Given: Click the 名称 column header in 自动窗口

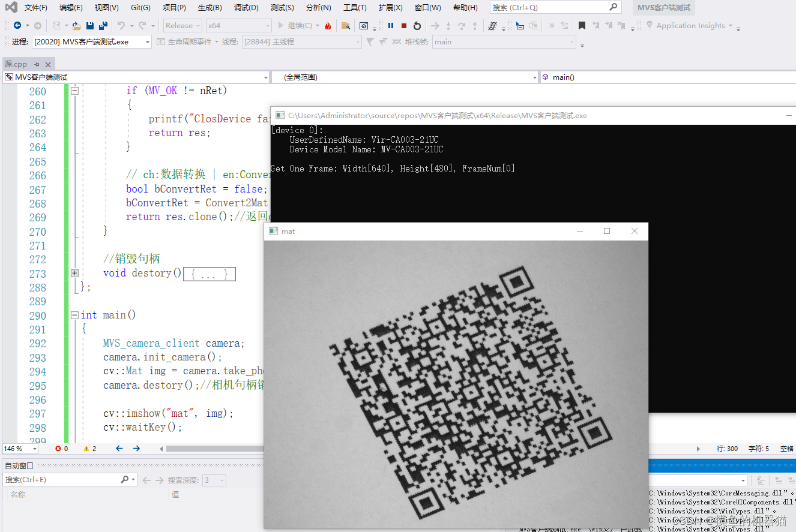Looking at the screenshot, I should (x=18, y=495).
